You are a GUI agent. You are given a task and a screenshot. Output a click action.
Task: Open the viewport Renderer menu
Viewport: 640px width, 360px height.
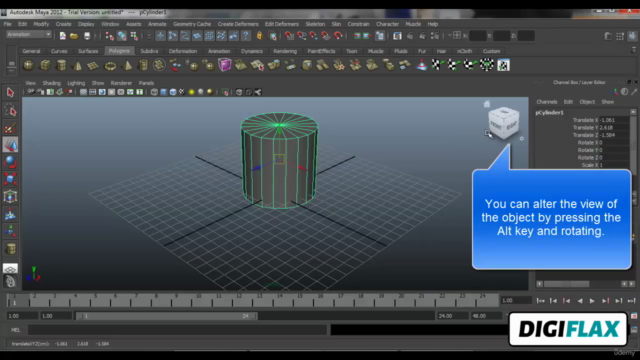point(121,83)
